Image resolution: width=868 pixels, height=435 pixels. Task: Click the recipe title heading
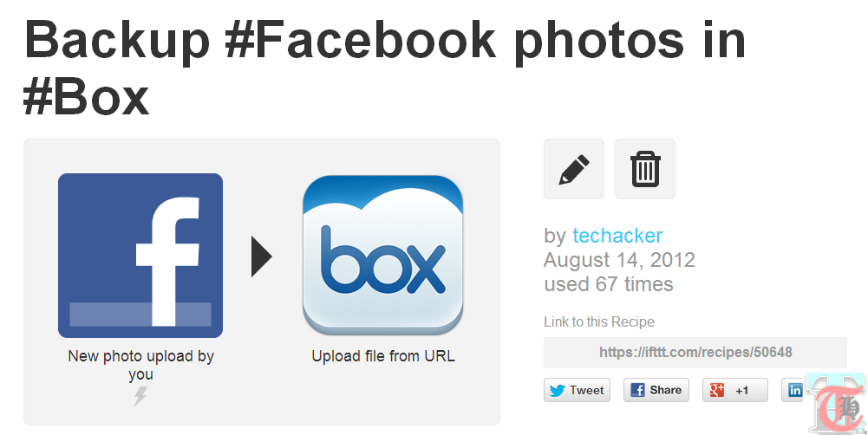[385, 68]
